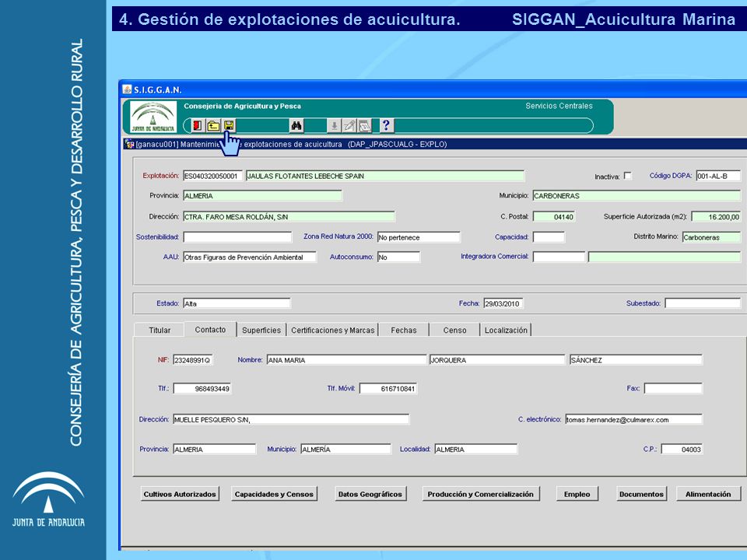Click the AAU field Otras Figuras
Screen dimensions: 747x560
[x=250, y=257]
